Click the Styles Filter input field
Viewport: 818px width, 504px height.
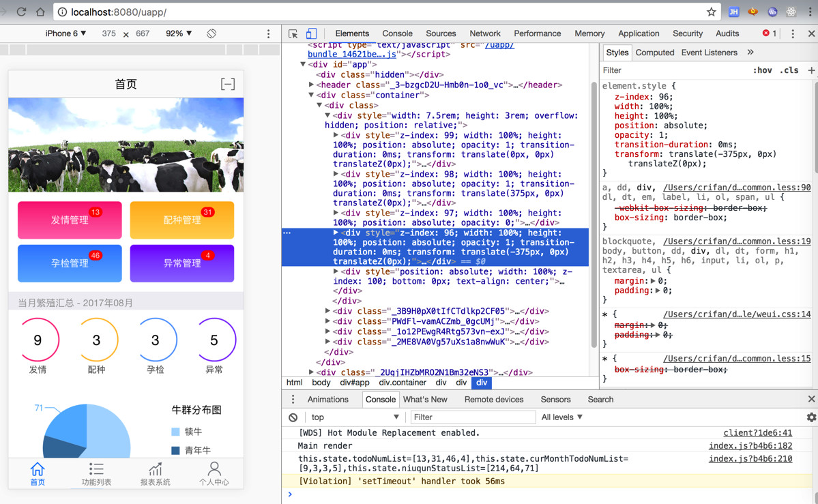tap(673, 70)
